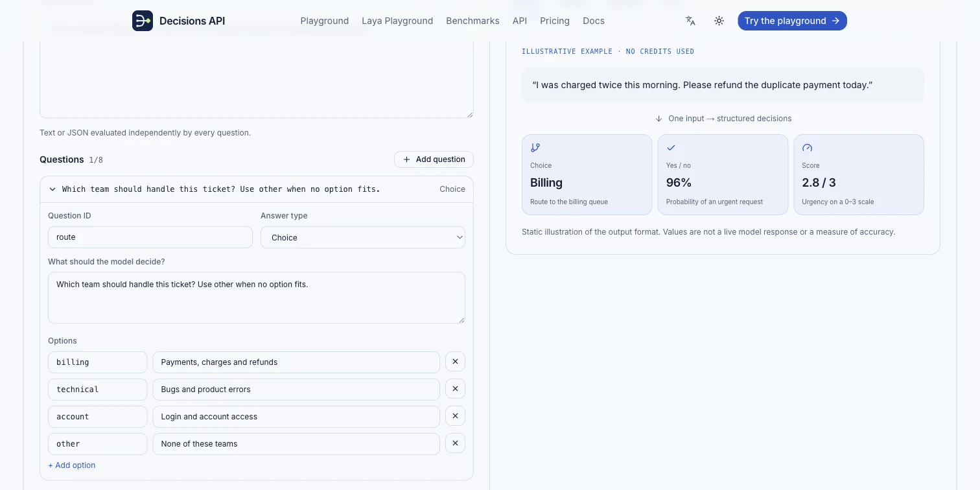The height and width of the screenshot is (490, 980).
Task: Edit the 'Login and account access' description field
Action: click(x=296, y=417)
